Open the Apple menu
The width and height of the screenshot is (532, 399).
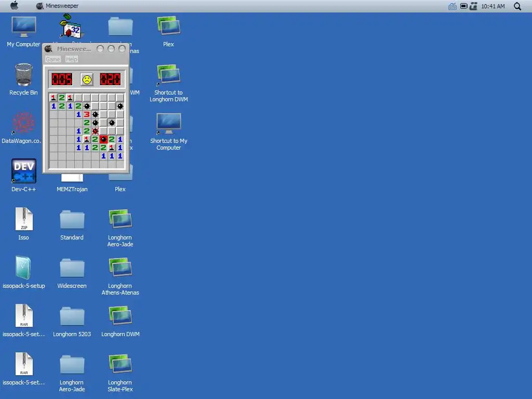14,6
